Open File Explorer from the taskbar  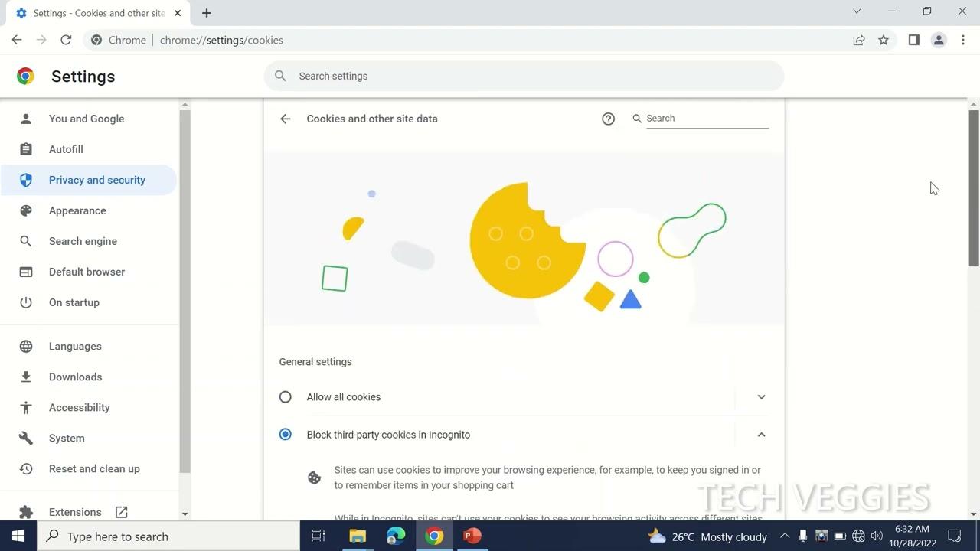tap(358, 536)
